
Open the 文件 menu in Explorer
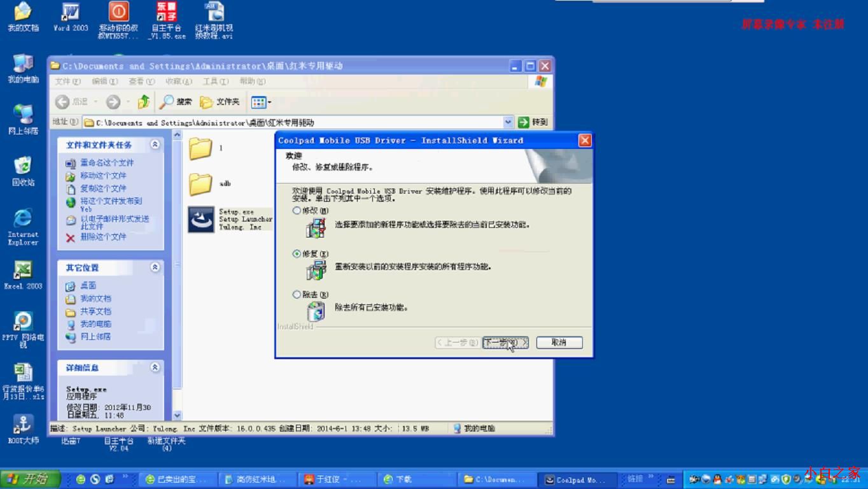tap(67, 81)
